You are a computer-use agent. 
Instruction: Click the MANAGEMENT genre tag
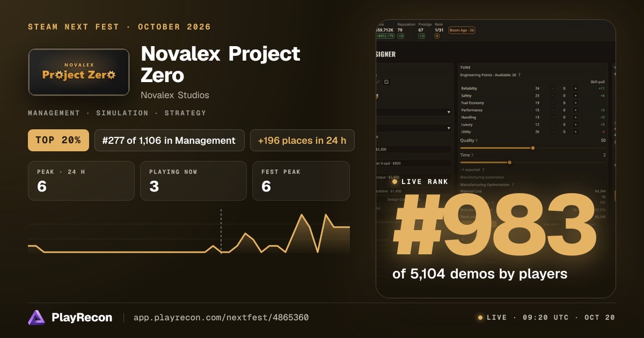[x=54, y=113]
